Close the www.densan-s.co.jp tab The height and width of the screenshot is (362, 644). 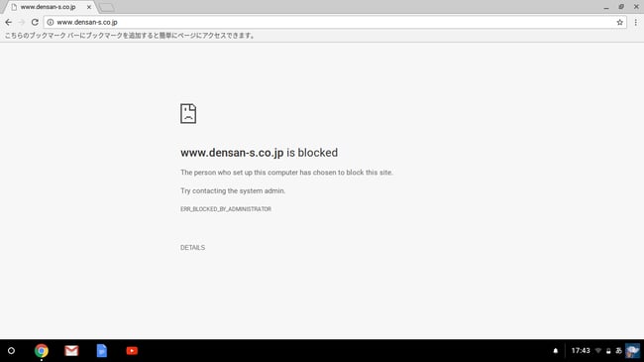click(x=89, y=7)
